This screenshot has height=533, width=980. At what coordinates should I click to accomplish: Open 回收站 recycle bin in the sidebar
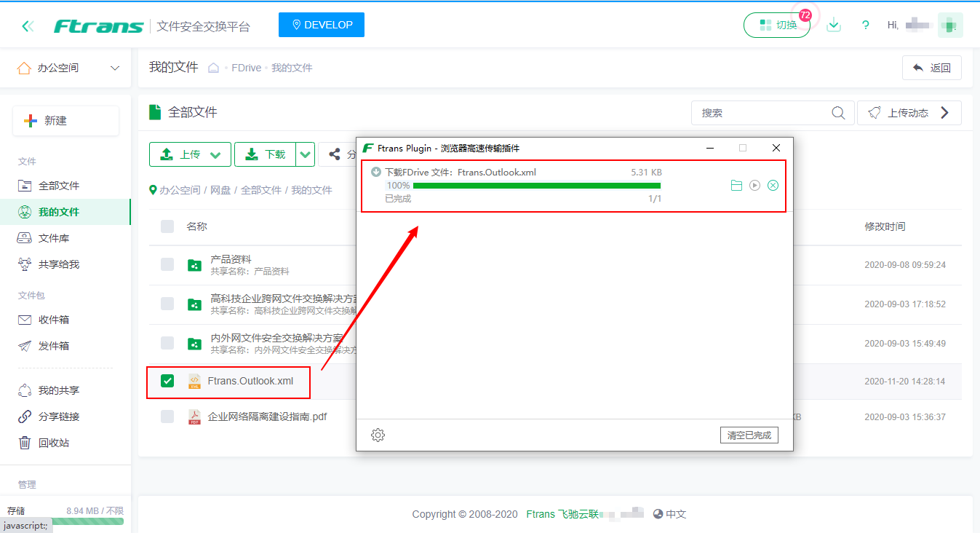pos(53,443)
